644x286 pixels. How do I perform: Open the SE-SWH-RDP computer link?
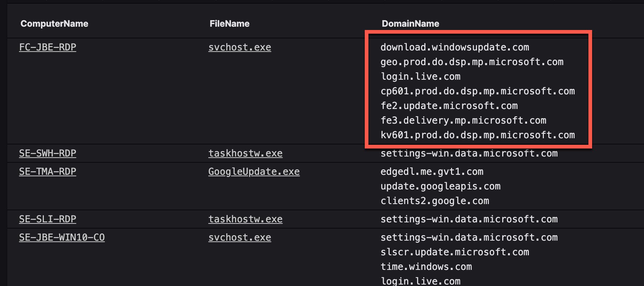click(48, 153)
